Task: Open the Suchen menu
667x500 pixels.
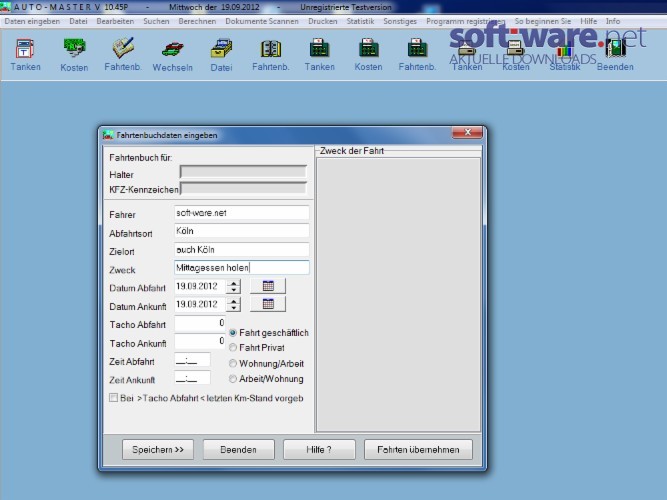Action: (x=156, y=21)
